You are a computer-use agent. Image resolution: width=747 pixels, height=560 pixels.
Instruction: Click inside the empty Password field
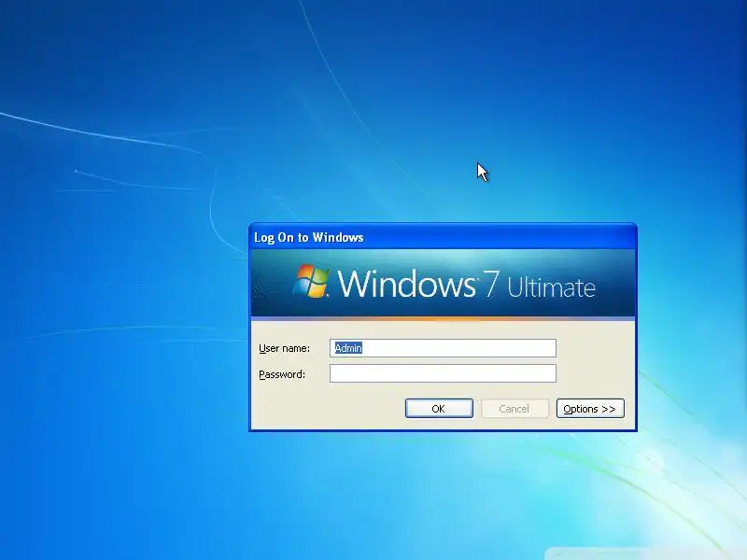443,373
